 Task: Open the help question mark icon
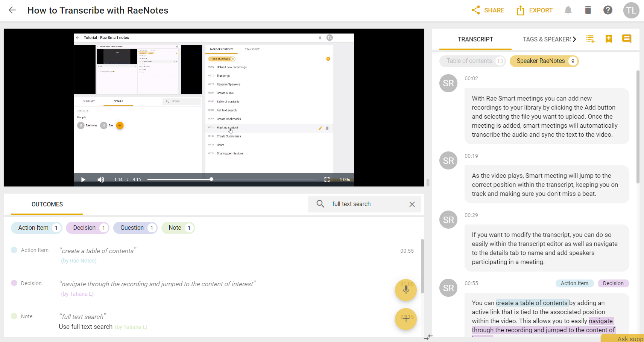(x=608, y=10)
